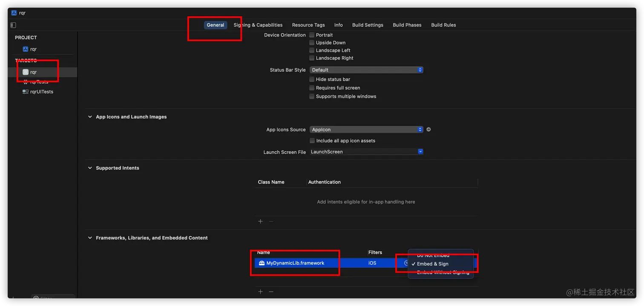This screenshot has width=644, height=306.
Task: Click the rqrUITests target icon
Action: tap(26, 92)
